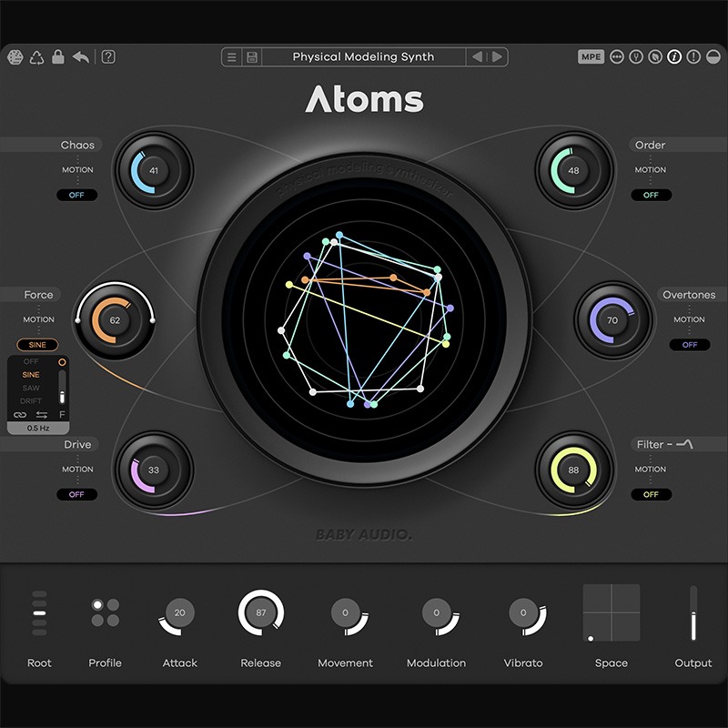Screen dimensions: 728x728
Task: Click the orange ring in motion popup
Action: [62, 362]
